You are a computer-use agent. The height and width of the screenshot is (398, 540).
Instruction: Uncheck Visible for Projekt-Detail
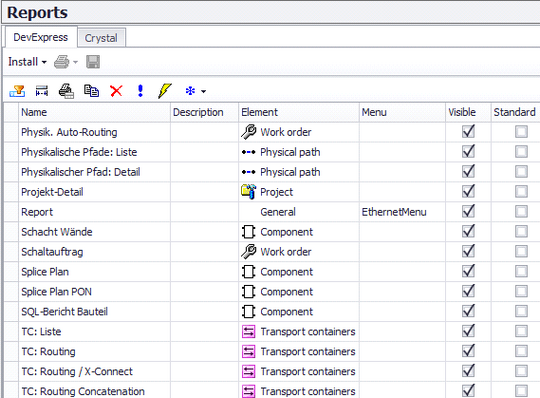(x=468, y=191)
